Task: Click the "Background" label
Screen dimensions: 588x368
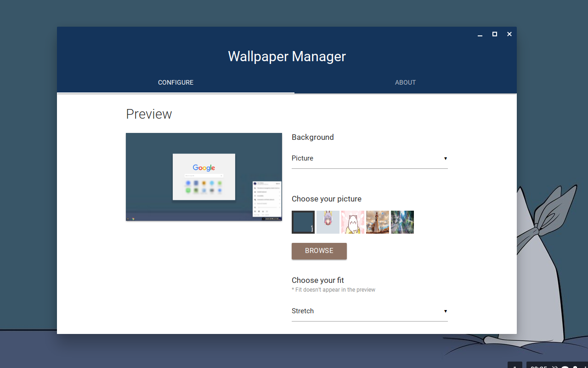Action: [x=313, y=137]
